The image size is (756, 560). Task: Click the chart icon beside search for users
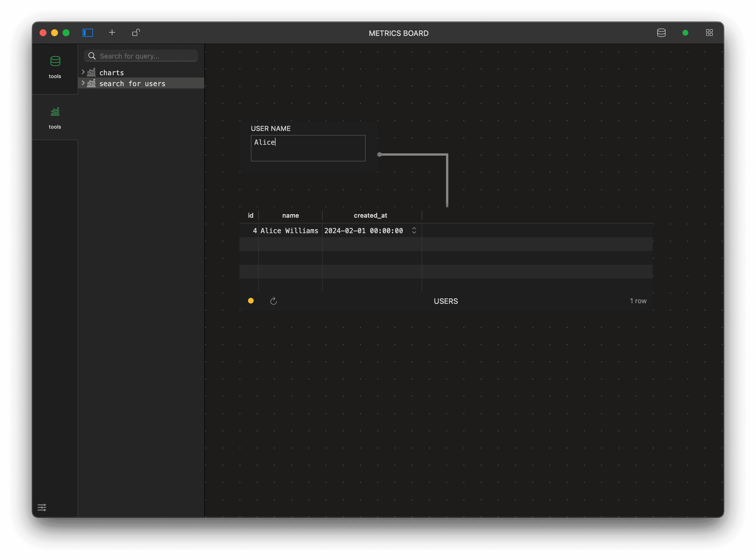91,83
